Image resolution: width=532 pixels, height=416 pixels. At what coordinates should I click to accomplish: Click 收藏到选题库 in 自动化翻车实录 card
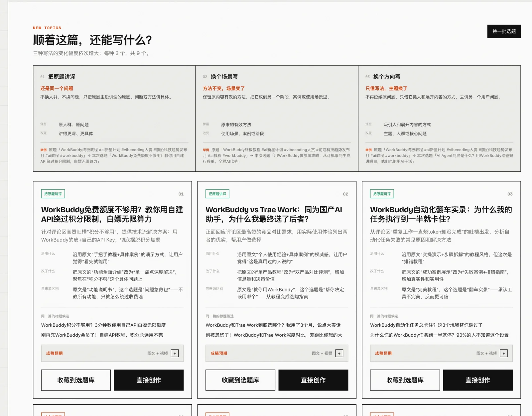tap(405, 380)
